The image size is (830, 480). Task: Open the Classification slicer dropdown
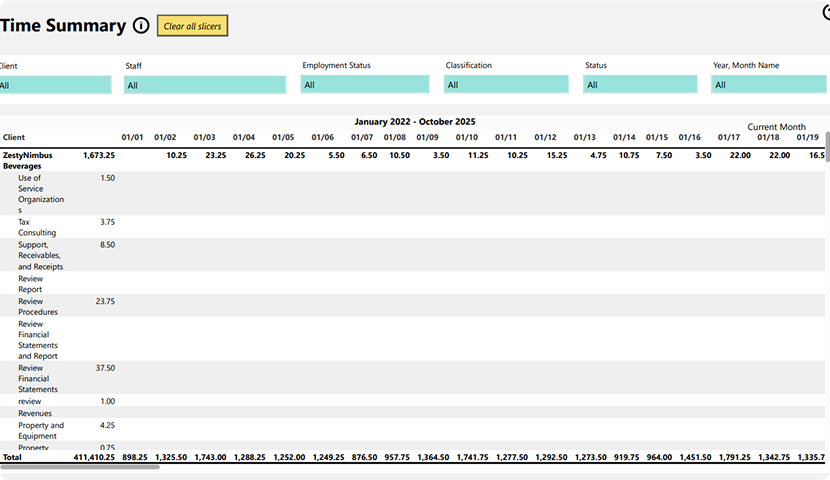[506, 85]
